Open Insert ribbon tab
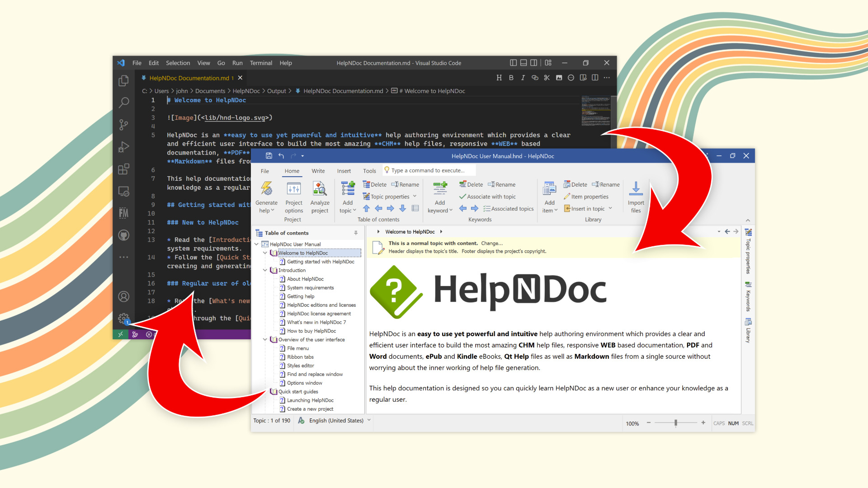The height and width of the screenshot is (488, 868). 344,171
